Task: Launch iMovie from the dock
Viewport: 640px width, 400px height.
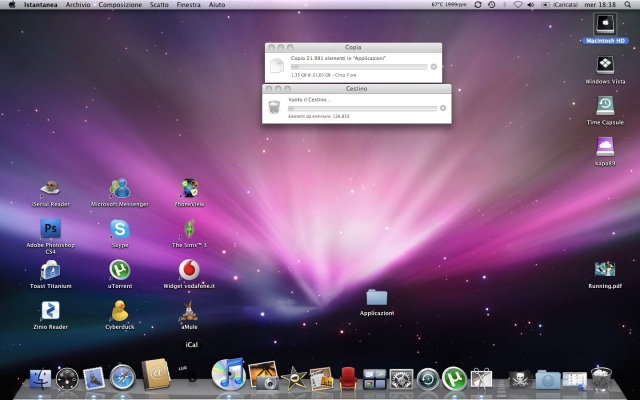Action: tap(294, 378)
